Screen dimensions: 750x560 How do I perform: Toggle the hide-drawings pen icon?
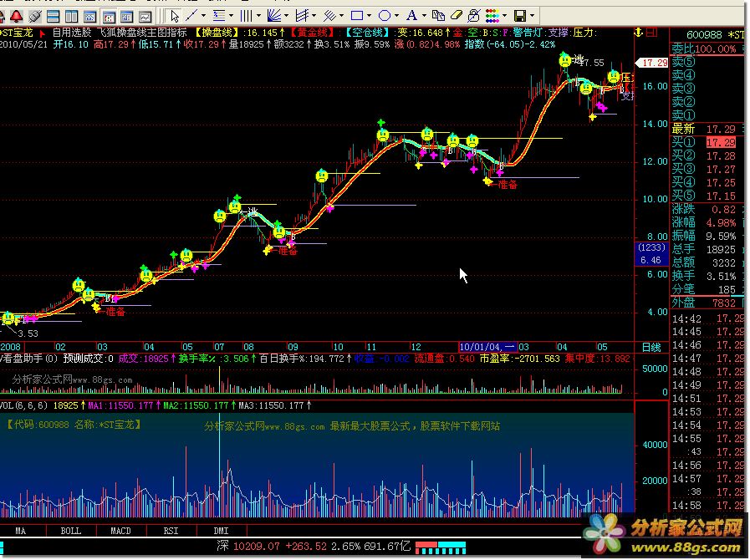[x=474, y=16]
